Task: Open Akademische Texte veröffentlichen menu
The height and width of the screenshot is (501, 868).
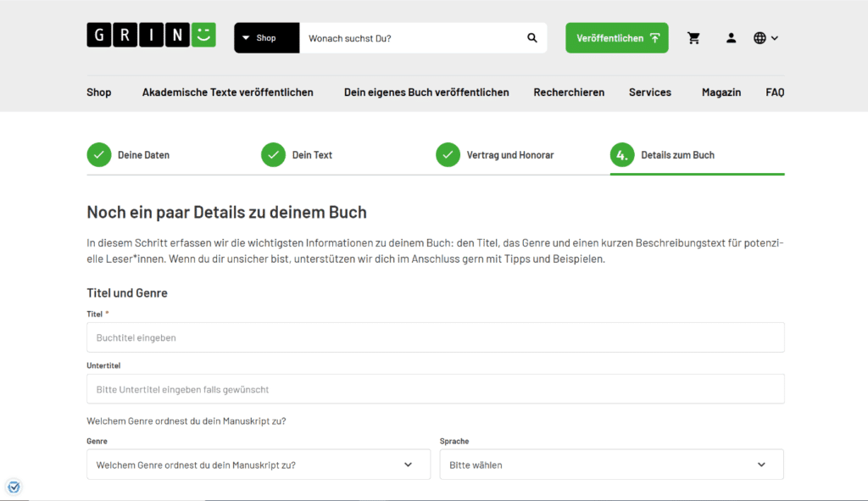Action: pos(227,92)
